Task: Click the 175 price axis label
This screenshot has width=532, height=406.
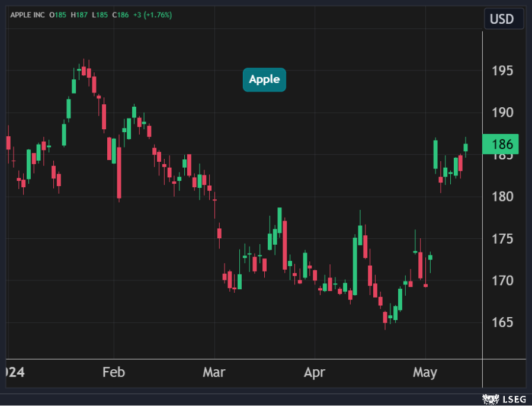Action: tap(502, 239)
